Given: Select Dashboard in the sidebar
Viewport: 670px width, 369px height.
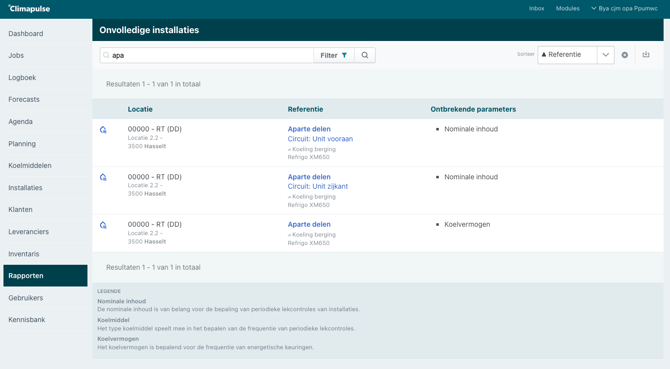Looking at the screenshot, I should (x=26, y=33).
